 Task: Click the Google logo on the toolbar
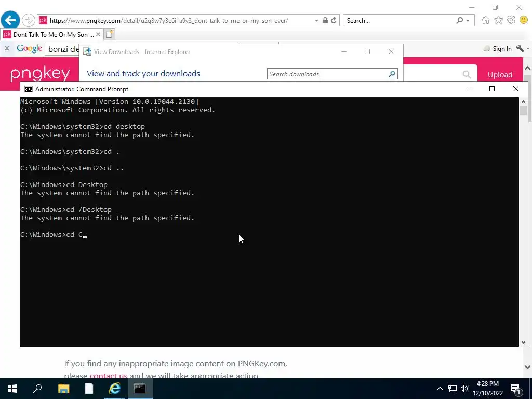pyautogui.click(x=30, y=48)
